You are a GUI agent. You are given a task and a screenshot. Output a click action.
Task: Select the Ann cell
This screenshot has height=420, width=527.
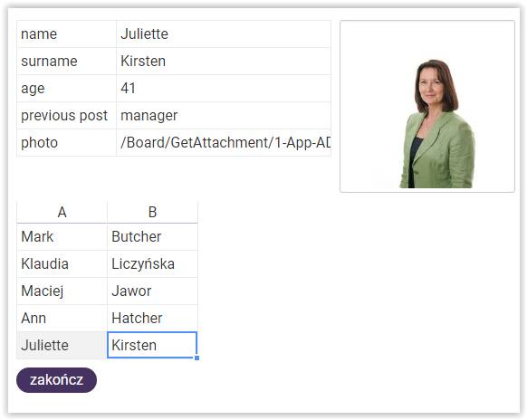(62, 319)
